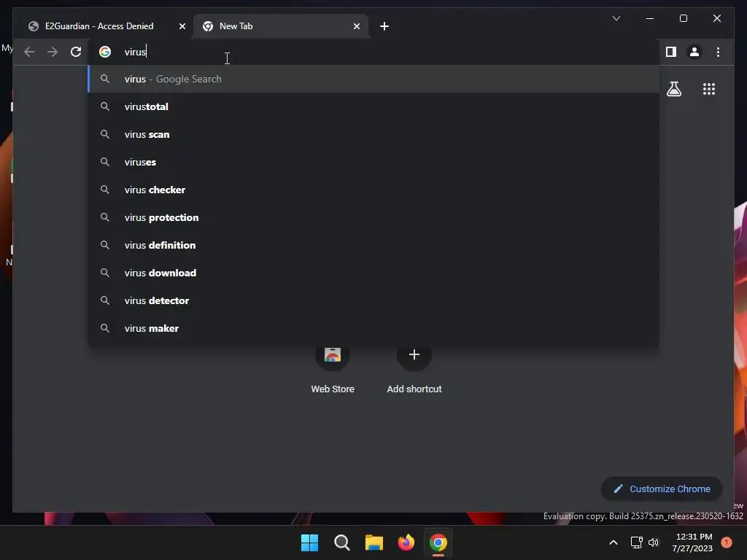Select the "virus detector" suggestion
This screenshot has height=560, width=747.
(x=374, y=300)
